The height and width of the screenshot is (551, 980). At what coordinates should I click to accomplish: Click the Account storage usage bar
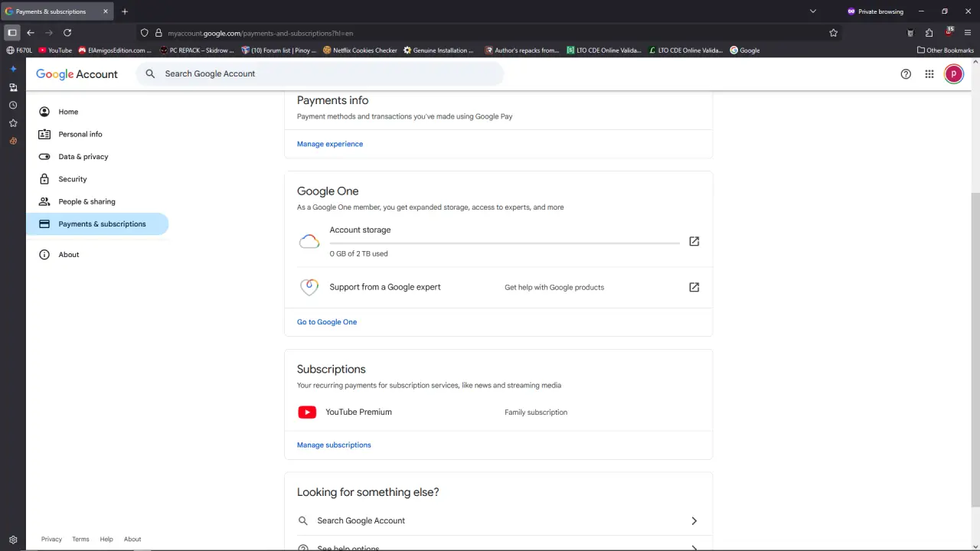tap(505, 243)
